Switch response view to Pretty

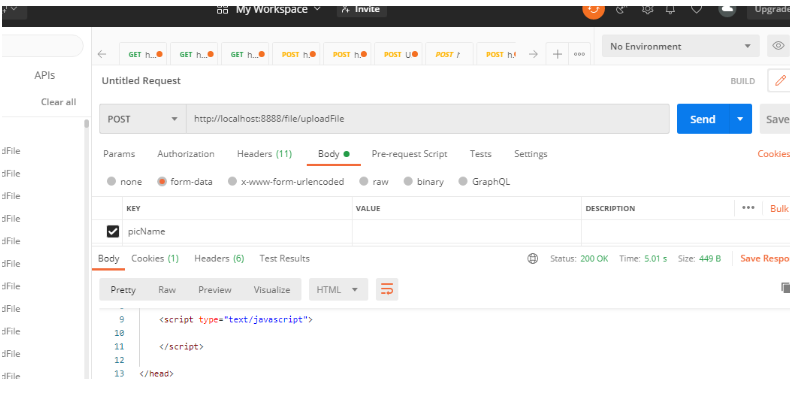pos(123,290)
